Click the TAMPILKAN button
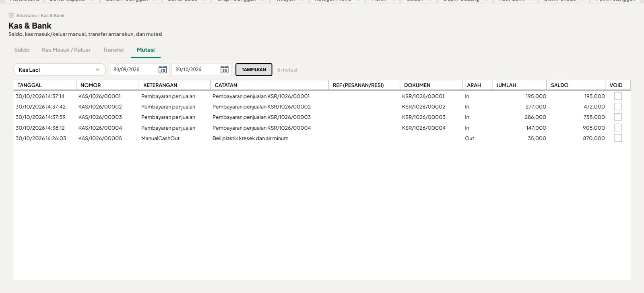This screenshot has height=293, width=644. click(x=254, y=70)
